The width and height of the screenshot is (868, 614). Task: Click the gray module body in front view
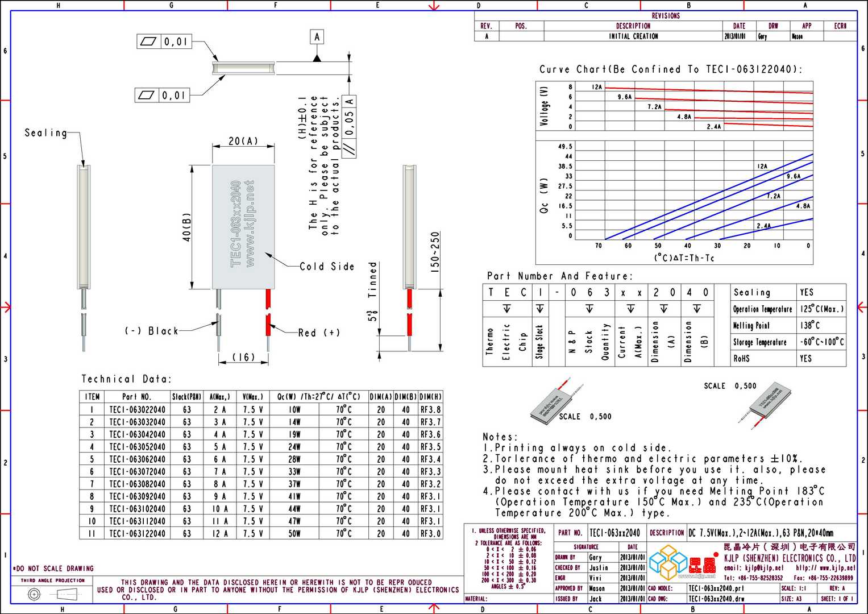tap(243, 227)
